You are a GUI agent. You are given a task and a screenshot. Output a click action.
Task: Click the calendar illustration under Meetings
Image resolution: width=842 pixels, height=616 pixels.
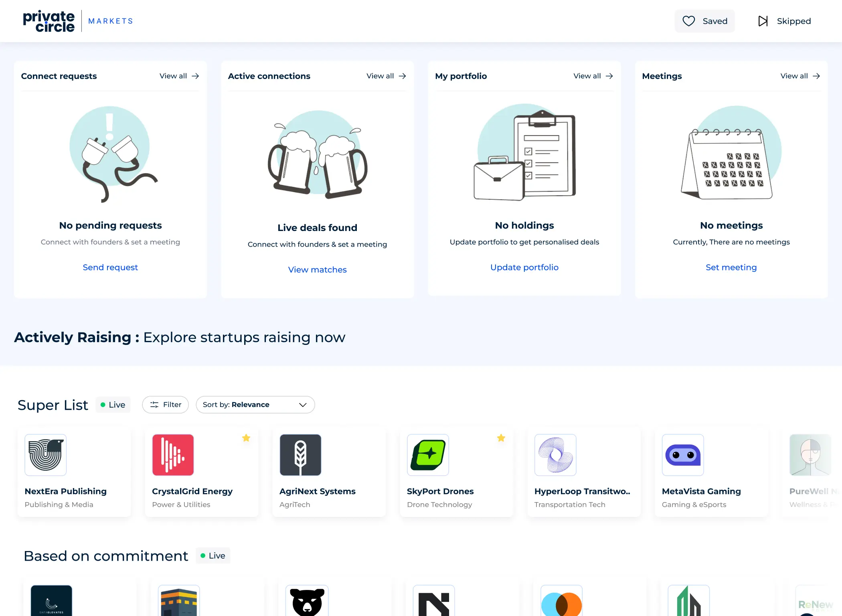coord(731,152)
